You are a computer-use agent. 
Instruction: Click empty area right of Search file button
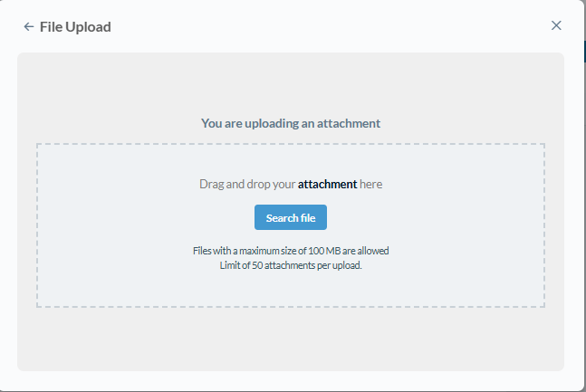(x=436, y=217)
